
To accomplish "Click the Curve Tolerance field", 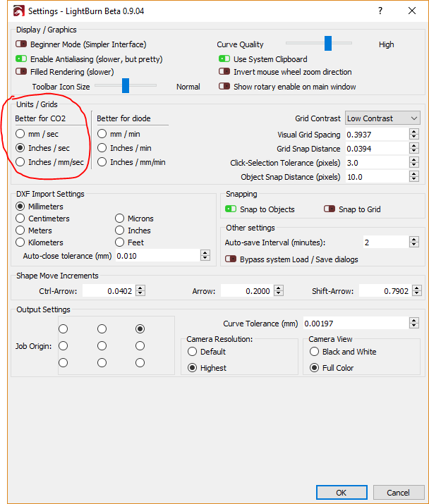I will (x=356, y=323).
